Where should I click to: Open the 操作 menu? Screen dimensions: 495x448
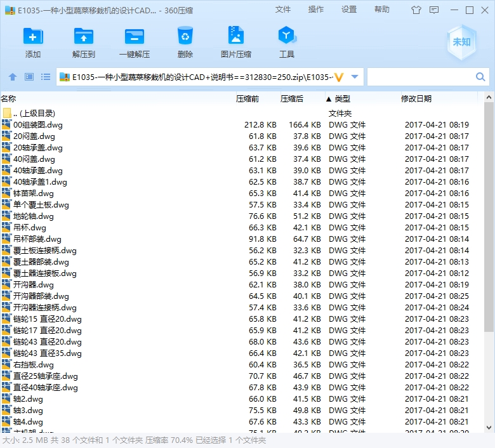(316, 10)
